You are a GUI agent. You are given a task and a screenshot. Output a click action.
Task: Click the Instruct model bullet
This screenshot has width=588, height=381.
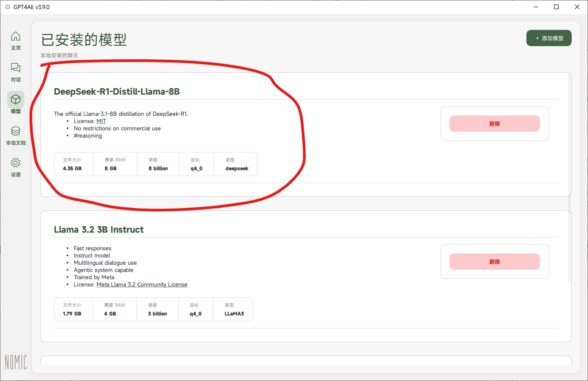pos(92,256)
